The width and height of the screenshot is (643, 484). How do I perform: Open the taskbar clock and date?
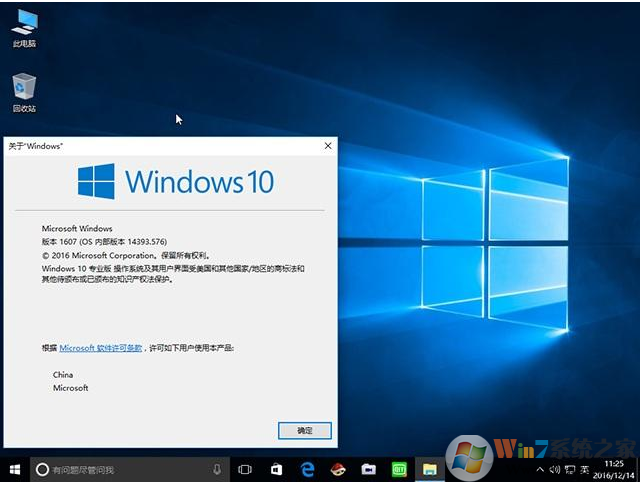pos(615,469)
